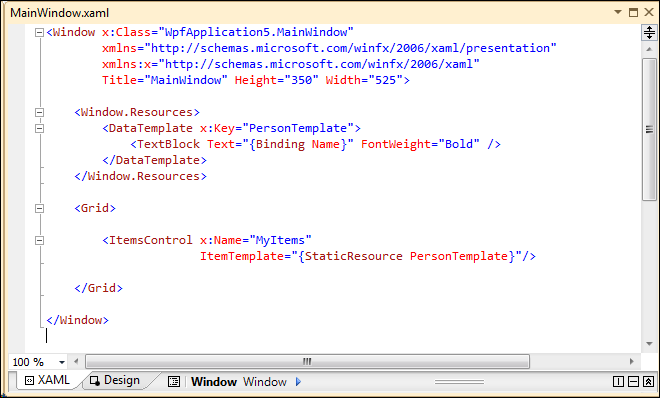This screenshot has width=660, height=398.
Task: Click the TextBlock element name
Action: [x=168, y=144]
